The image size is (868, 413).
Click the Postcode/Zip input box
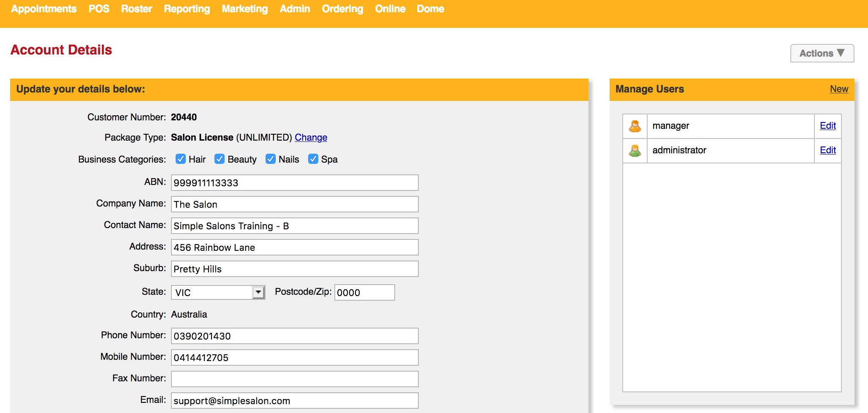click(364, 292)
